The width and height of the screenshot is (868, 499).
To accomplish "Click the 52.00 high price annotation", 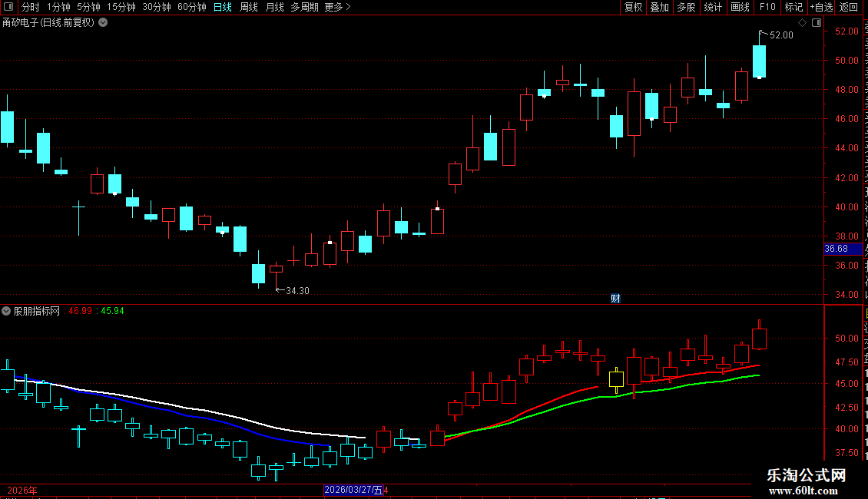I will point(781,35).
